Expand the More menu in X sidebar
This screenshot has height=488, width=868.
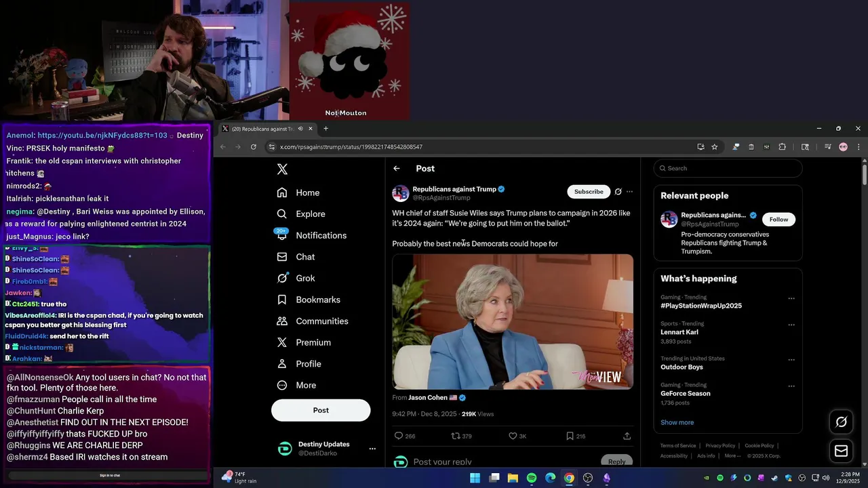tap(296, 385)
